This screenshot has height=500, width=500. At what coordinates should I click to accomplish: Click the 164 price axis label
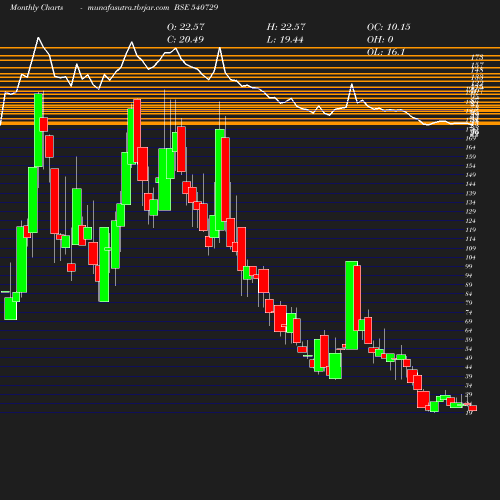(470, 147)
